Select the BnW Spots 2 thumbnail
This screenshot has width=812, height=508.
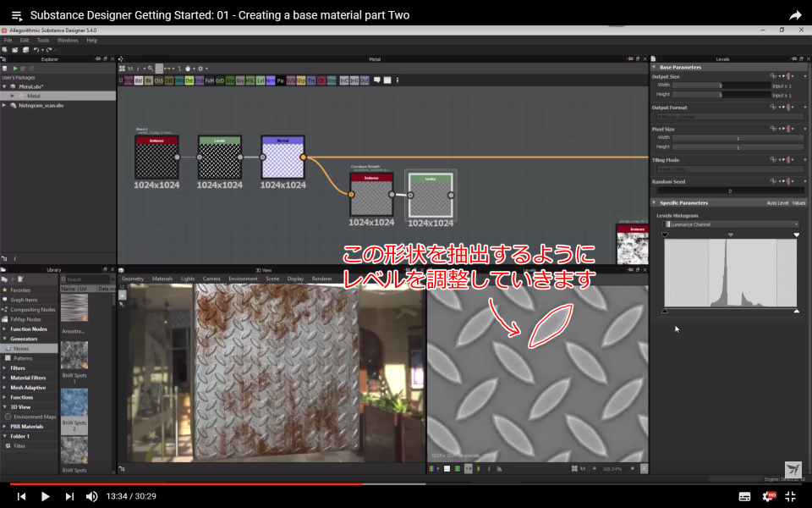[74, 402]
